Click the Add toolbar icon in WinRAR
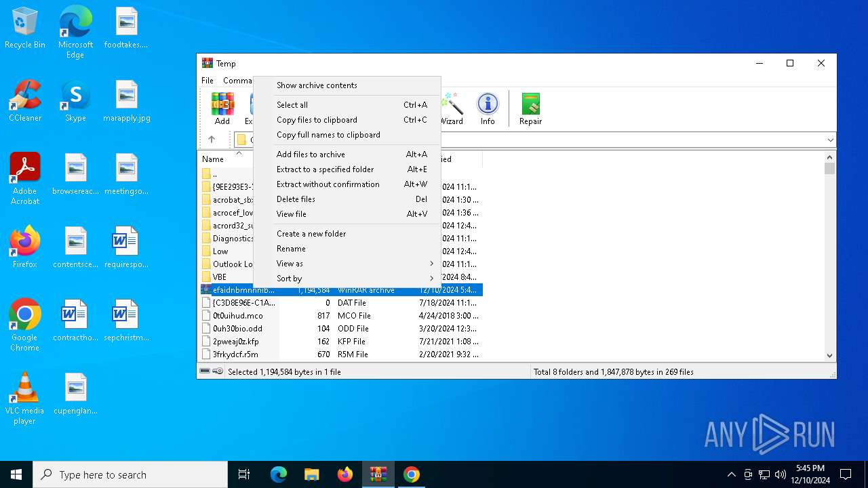The width and height of the screenshot is (868, 488). point(222,108)
